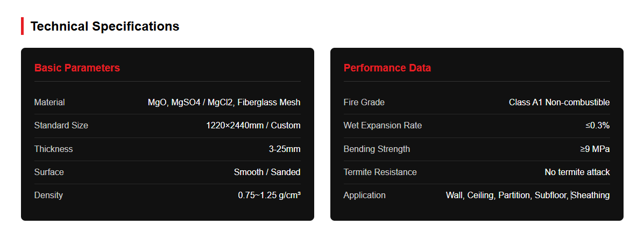Click the Standard Size label
644x239 pixels.
(x=61, y=126)
